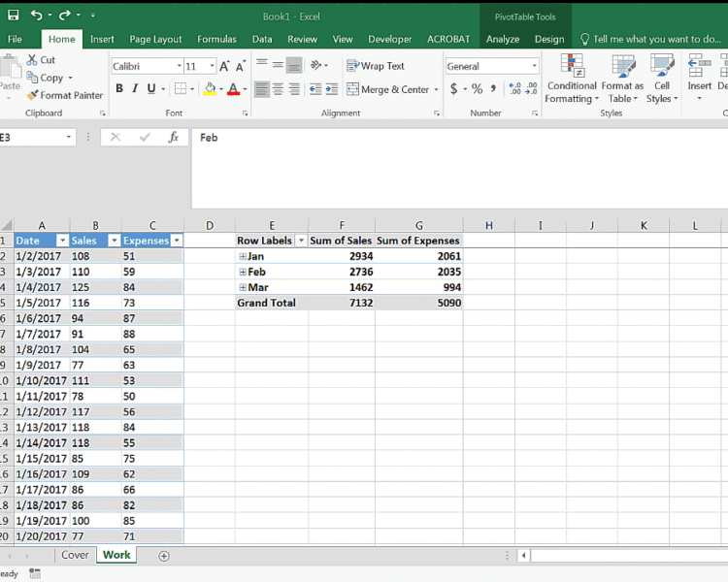Apply the red font color swatch
The image size is (728, 582).
232,89
